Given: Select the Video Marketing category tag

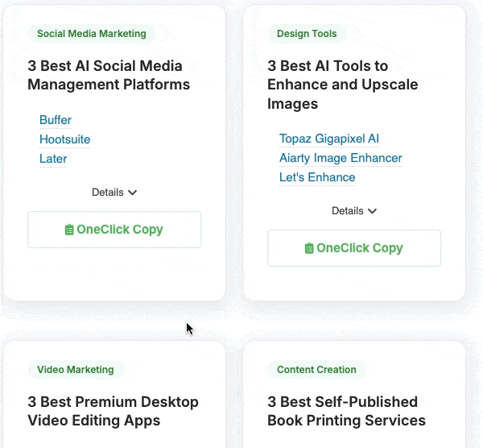Looking at the screenshot, I should (x=76, y=369).
